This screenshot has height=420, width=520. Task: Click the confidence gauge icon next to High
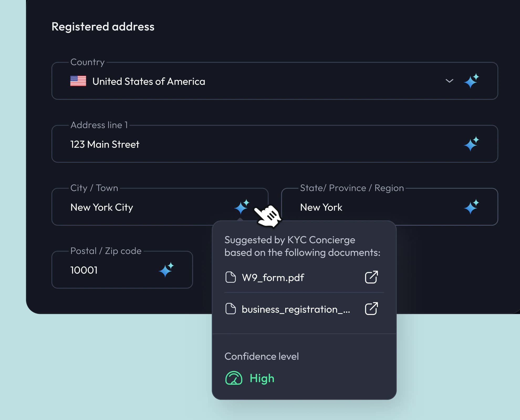click(x=234, y=378)
